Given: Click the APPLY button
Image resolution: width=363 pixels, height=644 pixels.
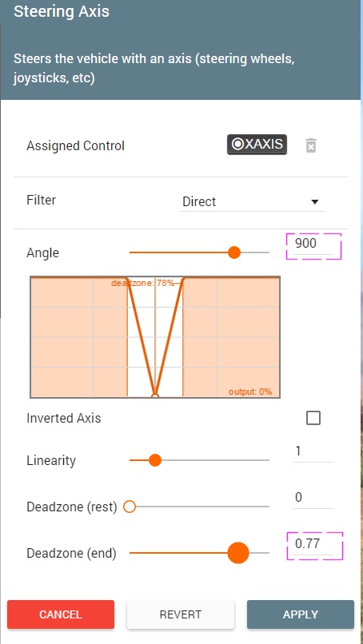Looking at the screenshot, I should pos(301,614).
